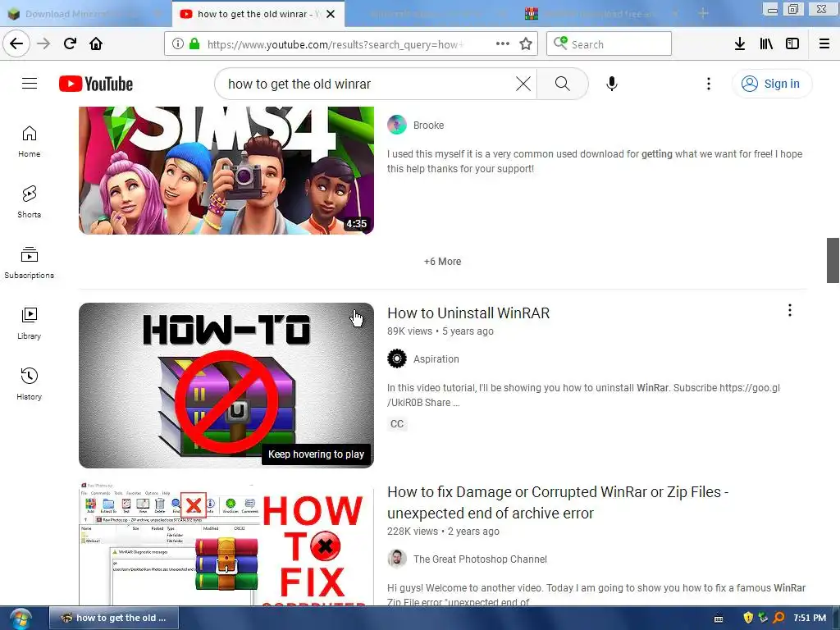
Task: Open the How to fix Damage or Corrupted WinRar video title
Action: pyautogui.click(x=558, y=503)
